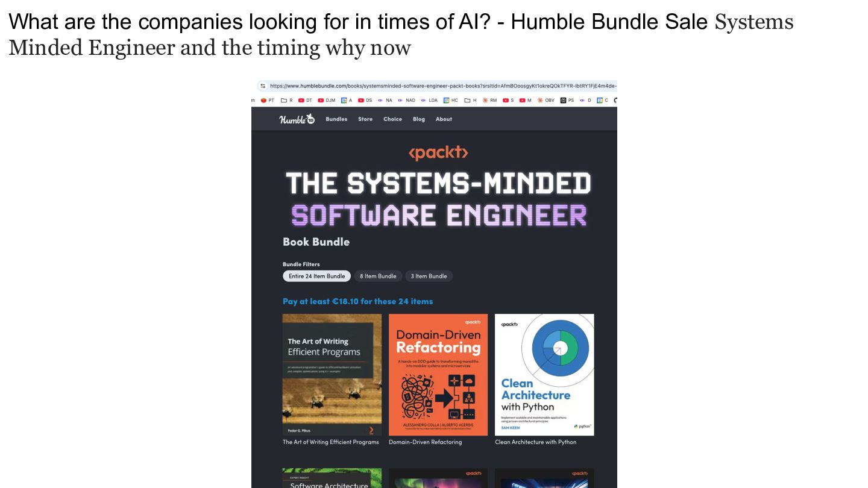
Task: Open the NAD bookmark
Action: [406, 101]
